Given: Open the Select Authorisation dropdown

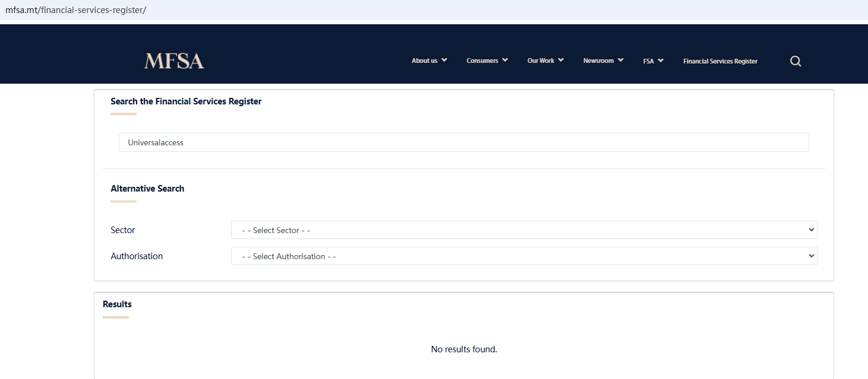Looking at the screenshot, I should tap(524, 256).
